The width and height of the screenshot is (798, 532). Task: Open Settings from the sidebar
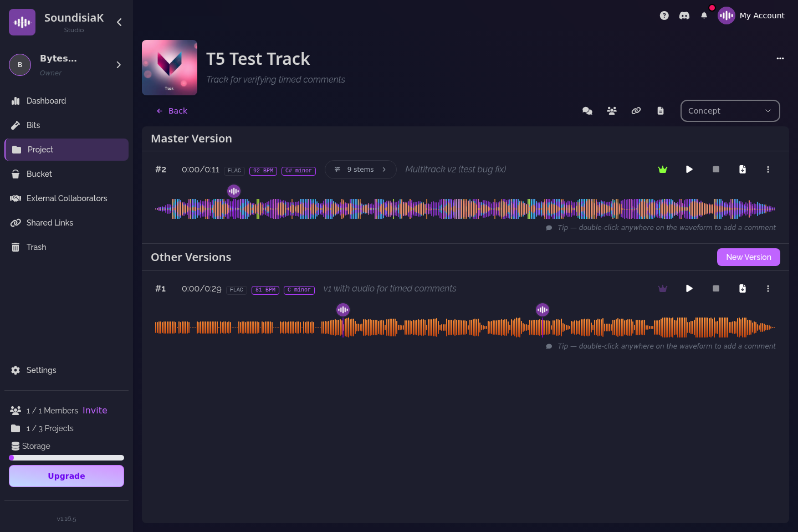[x=66, y=370]
